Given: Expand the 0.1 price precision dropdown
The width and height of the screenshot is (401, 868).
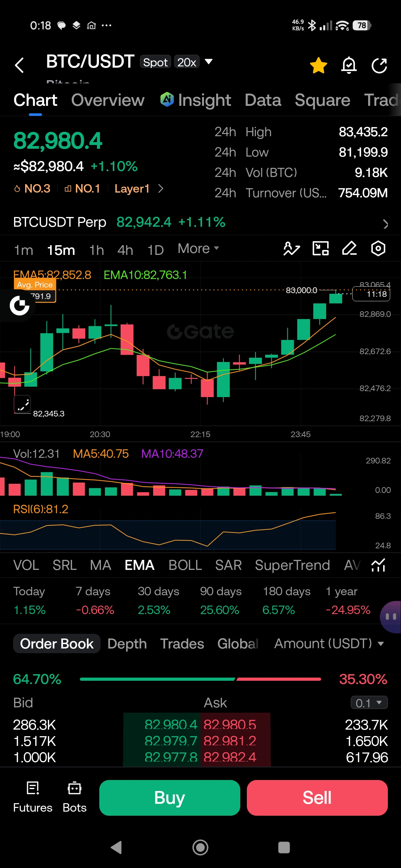Looking at the screenshot, I should [x=369, y=703].
